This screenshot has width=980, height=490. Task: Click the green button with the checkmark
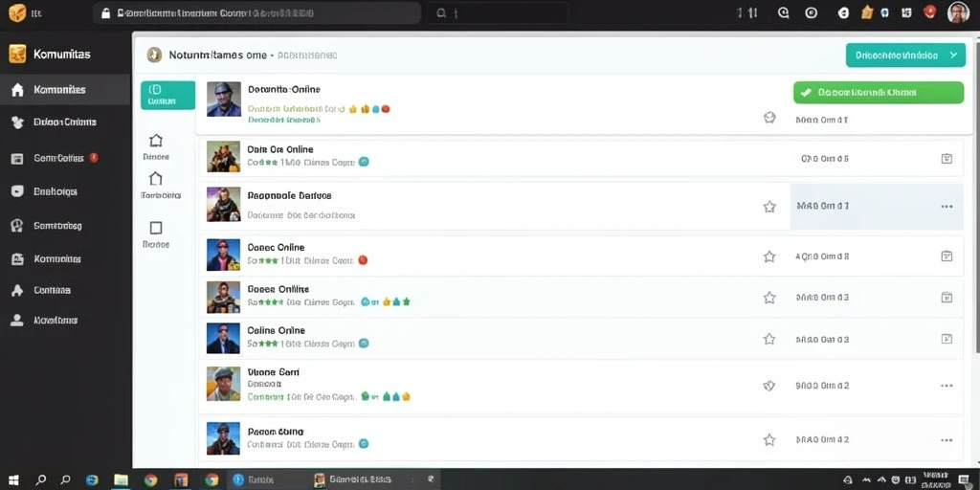tap(879, 93)
